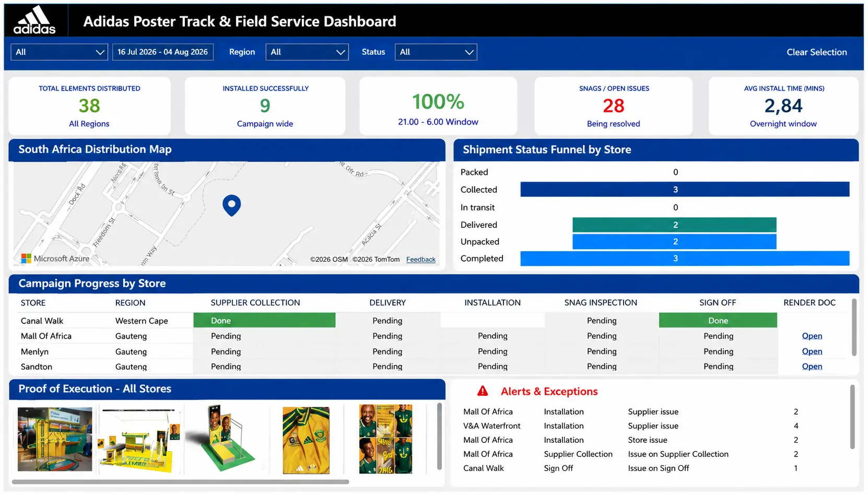Screen dimensions: 868x494
Task: Click the retail store photo thumbnail
Action: [x=55, y=439]
